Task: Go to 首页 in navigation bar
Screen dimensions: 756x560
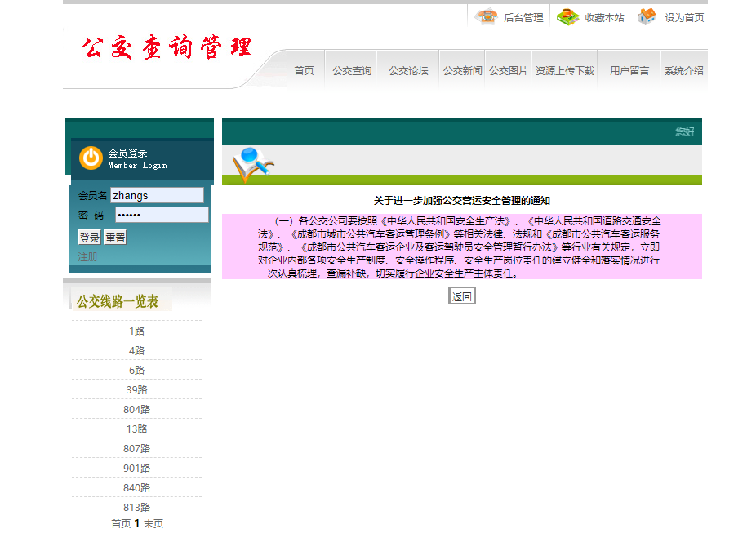Action: pyautogui.click(x=305, y=71)
